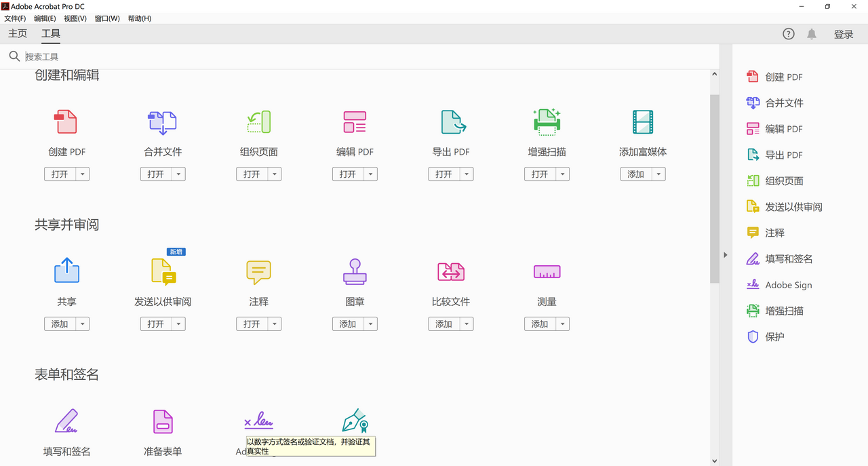Expand the dropdown arrow next to 共享 添加
868x466 pixels.
point(82,324)
